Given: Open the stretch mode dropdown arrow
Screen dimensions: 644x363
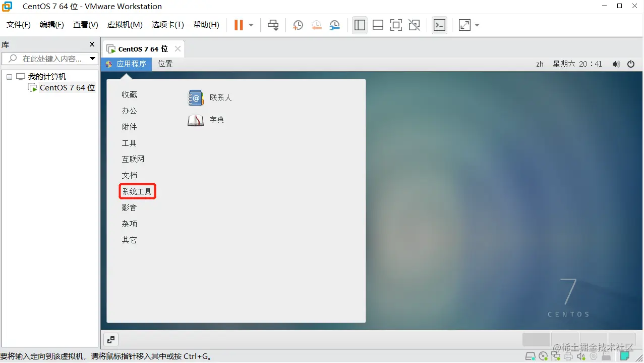Looking at the screenshot, I should coord(477,25).
